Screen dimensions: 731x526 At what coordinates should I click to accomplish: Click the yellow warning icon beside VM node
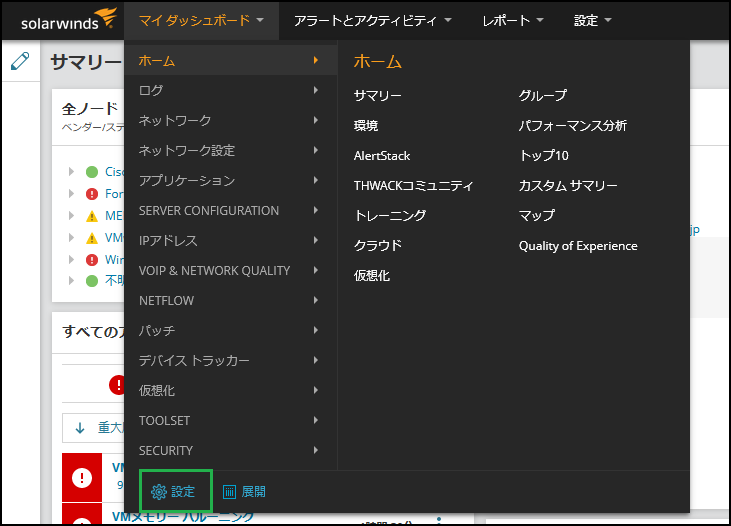(x=92, y=238)
